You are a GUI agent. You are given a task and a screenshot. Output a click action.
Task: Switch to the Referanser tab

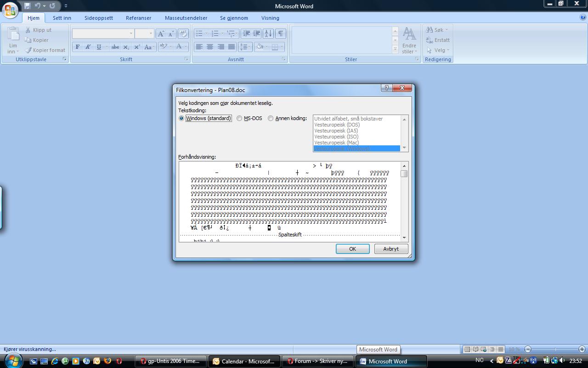pos(138,18)
